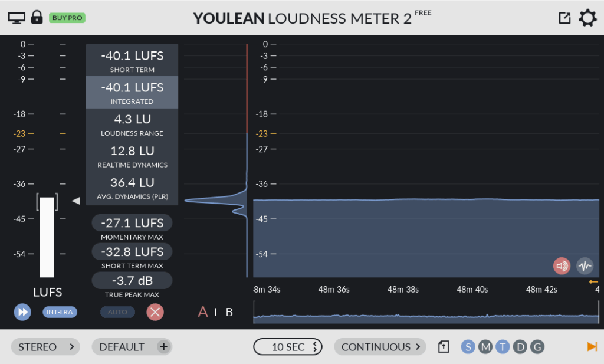Image resolution: width=604 pixels, height=364 pixels.
Task: Click the orange skip-to-end arrow icon
Action: coord(592,347)
